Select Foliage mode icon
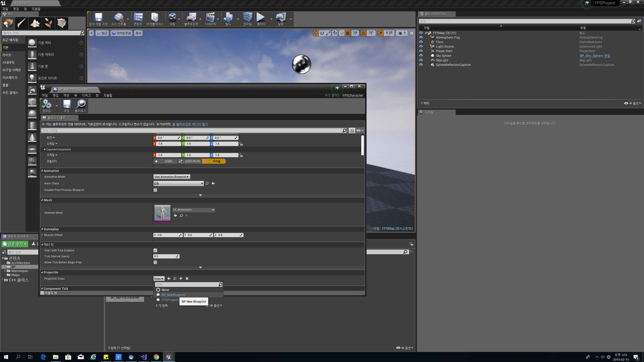The height and width of the screenshot is (362, 644). [x=48, y=23]
